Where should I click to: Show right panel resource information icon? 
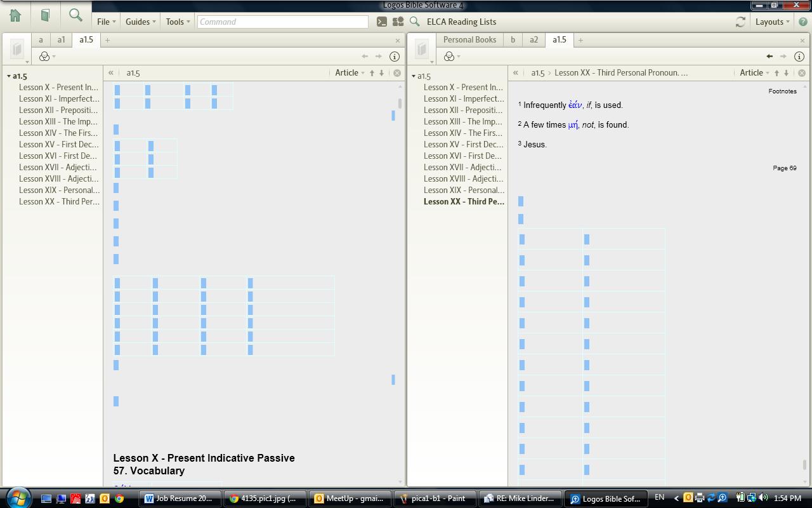[x=799, y=57]
